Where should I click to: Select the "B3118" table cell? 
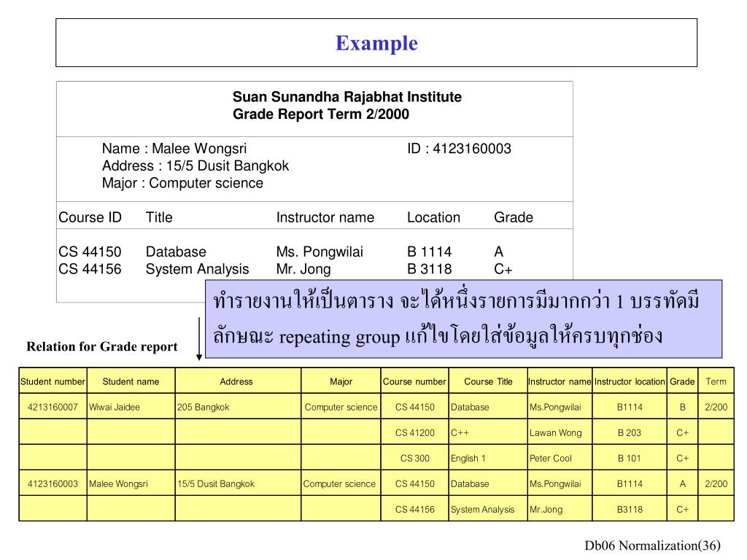pos(630,510)
